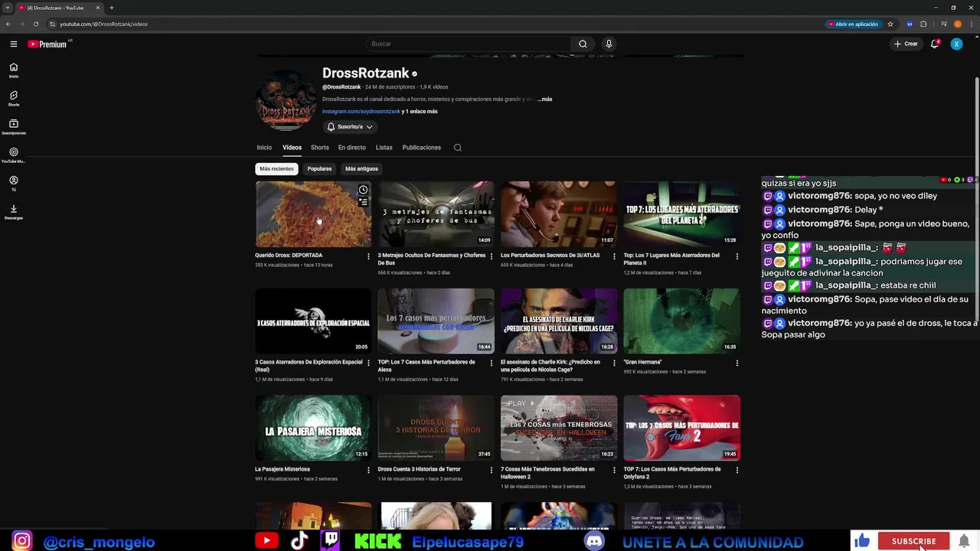Open the YouTube hamburger guide menu
Screen dimensions: 980x551
click(x=14, y=44)
